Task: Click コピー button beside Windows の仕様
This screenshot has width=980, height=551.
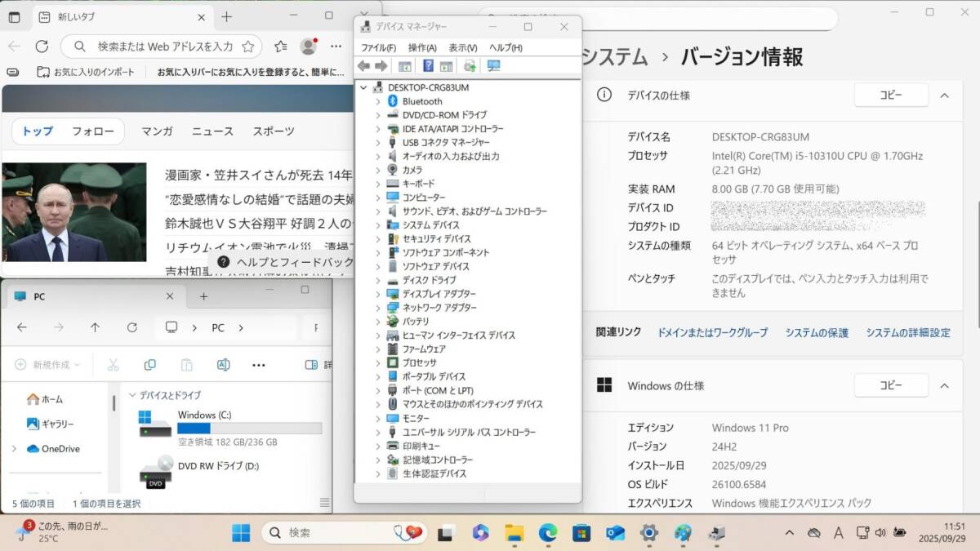Action: [890, 385]
